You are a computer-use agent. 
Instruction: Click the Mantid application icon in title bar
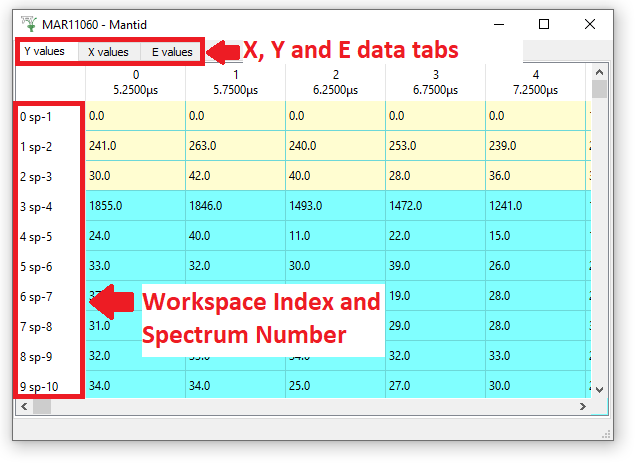[x=25, y=24]
